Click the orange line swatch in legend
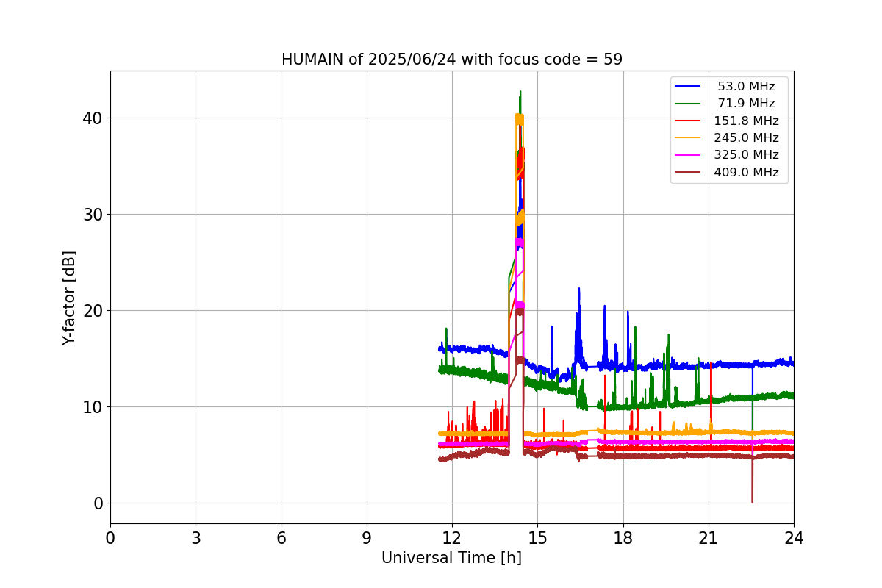This screenshot has width=882, height=588. [x=689, y=138]
